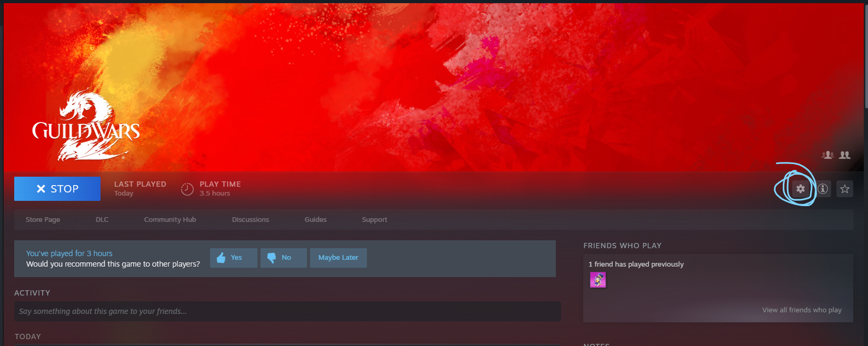The height and width of the screenshot is (346, 868).
Task: Open the Store Page tab
Action: point(43,220)
